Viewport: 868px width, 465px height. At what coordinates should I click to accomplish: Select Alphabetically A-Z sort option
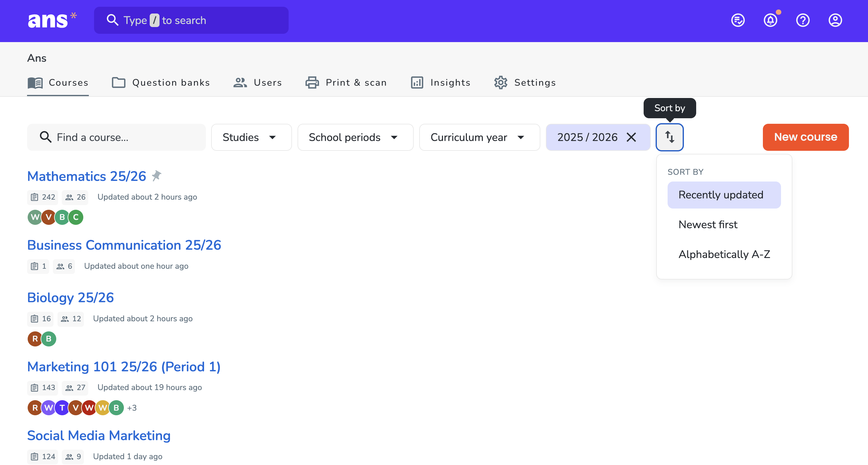click(724, 254)
